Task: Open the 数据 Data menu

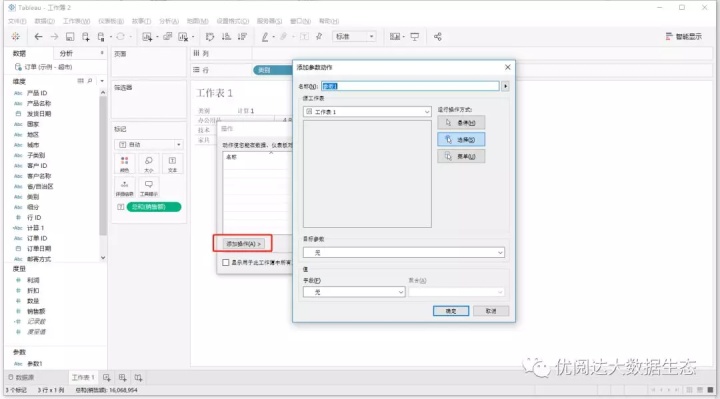Action: [x=45, y=21]
